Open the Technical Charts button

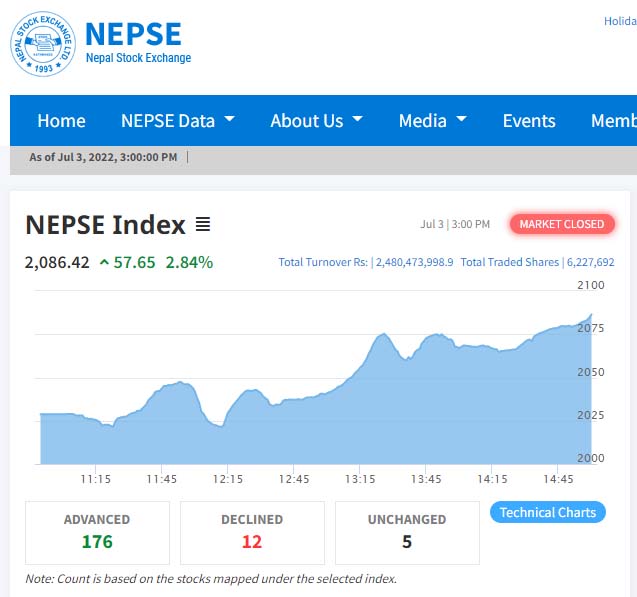(x=547, y=512)
